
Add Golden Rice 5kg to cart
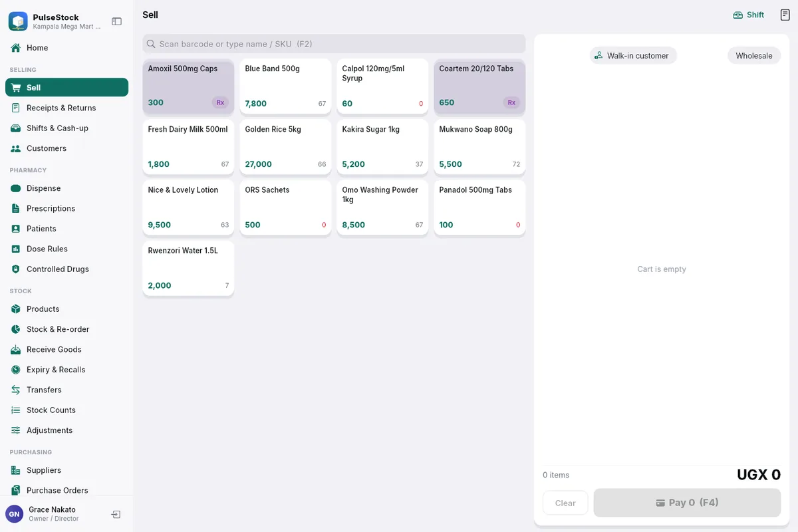tap(285, 147)
